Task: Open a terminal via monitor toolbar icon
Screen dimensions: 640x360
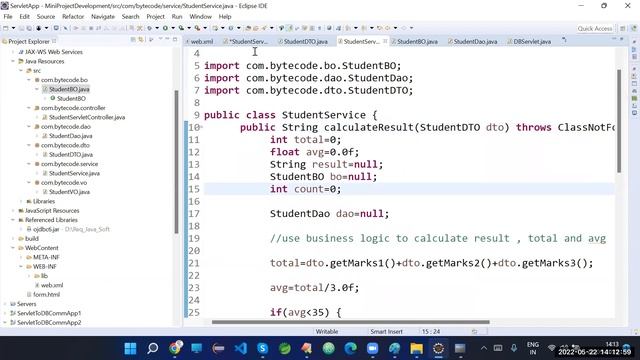Action: point(56,28)
